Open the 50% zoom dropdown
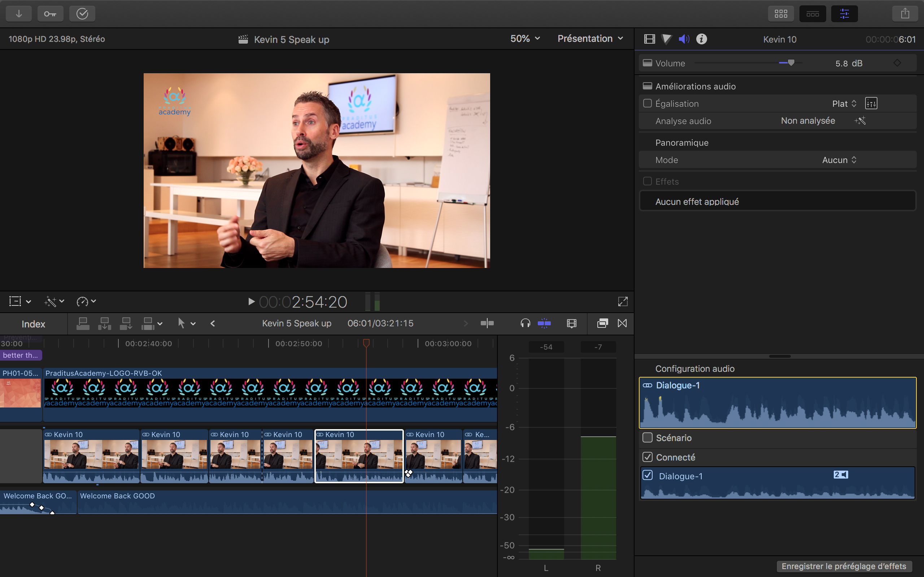Screen dimensions: 924x577 (525, 39)
